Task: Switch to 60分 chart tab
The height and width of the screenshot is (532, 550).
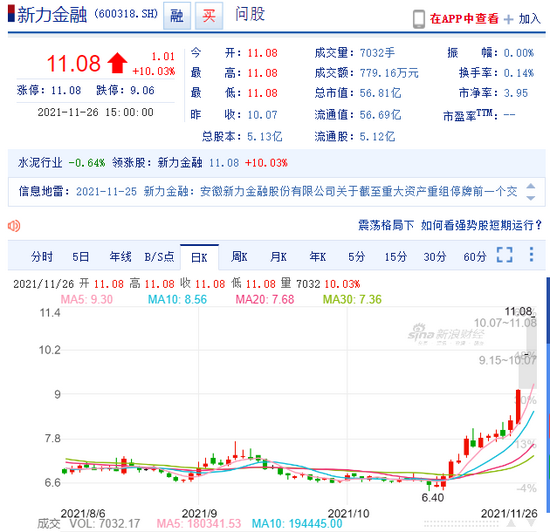Action: (475, 257)
